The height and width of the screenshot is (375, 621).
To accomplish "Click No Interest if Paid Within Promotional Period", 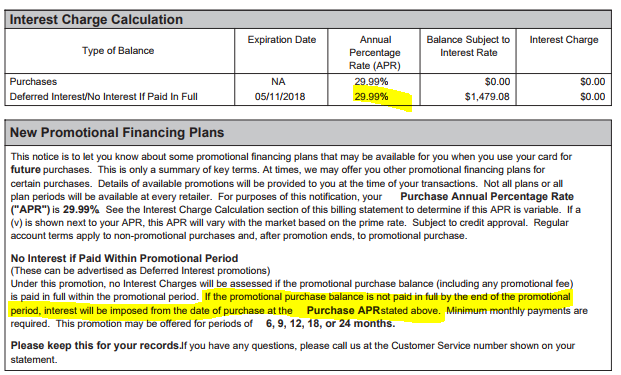I will click(124, 258).
